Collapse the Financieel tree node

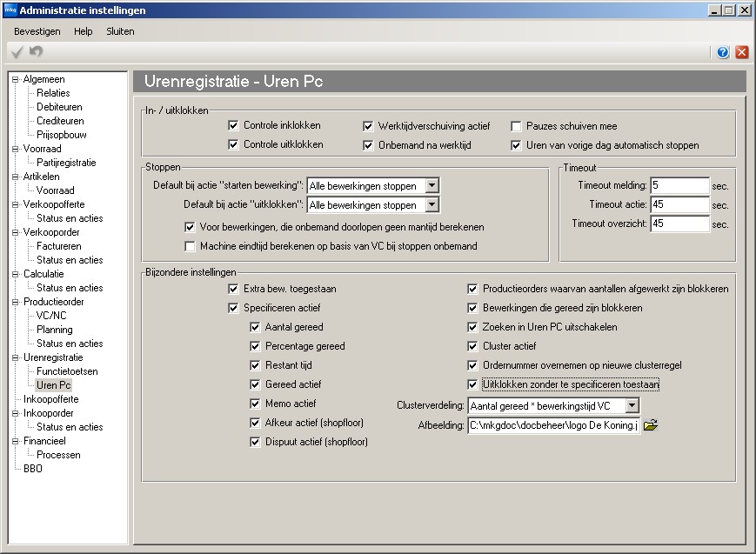coord(16,441)
